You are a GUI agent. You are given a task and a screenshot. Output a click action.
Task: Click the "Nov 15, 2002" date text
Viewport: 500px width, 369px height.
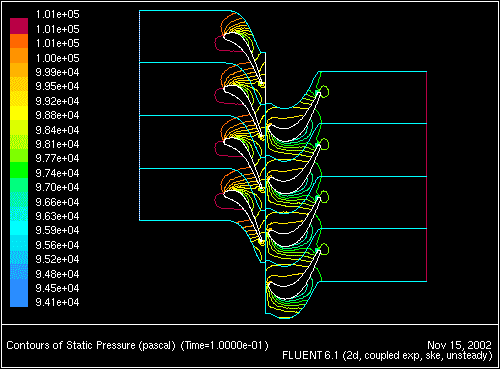[x=459, y=345]
